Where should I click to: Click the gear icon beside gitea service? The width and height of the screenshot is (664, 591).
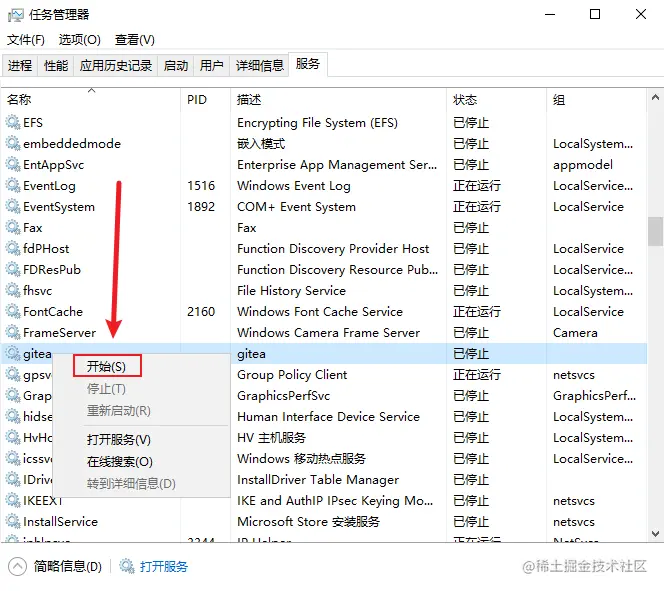pos(13,353)
